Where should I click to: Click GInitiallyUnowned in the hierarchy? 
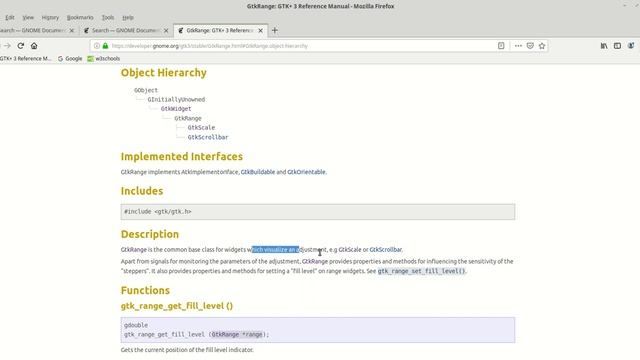pyautogui.click(x=176, y=100)
